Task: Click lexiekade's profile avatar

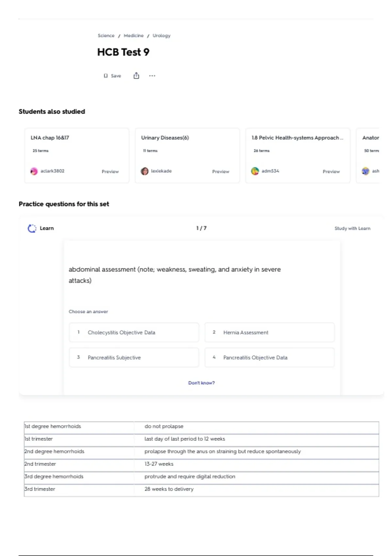Action: [x=145, y=171]
